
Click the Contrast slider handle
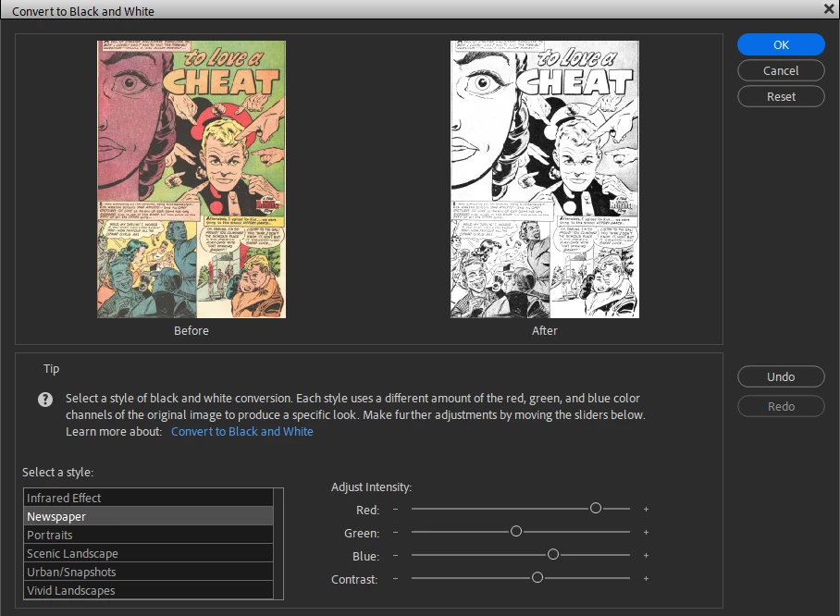537,577
